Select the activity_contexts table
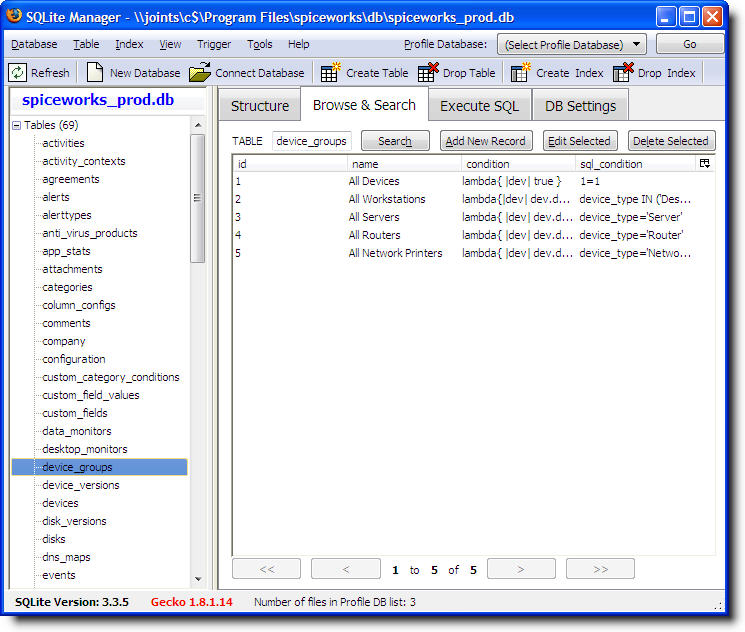The width and height of the screenshot is (745, 632). 84,161
